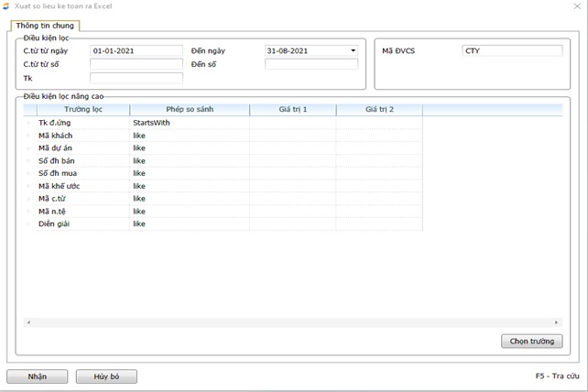Image resolution: width=588 pixels, height=392 pixels.
Task: Confirm with the 'Nhận' button
Action: (38, 376)
